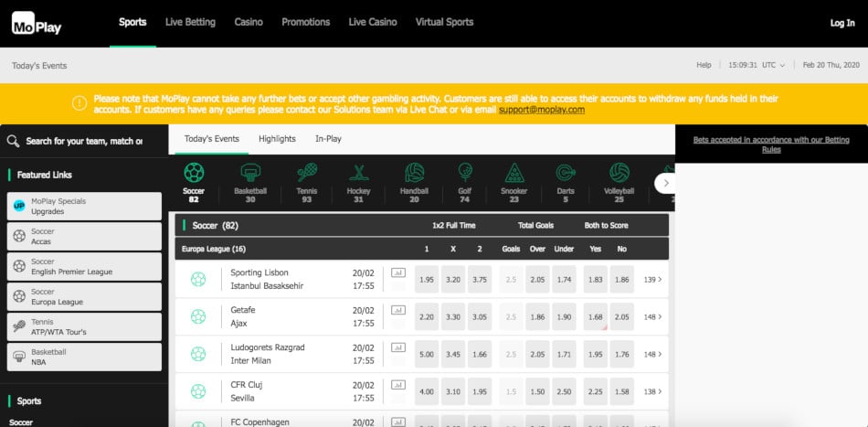Select the Soccer sport icon
Screen dimensions: 868x427
click(x=194, y=174)
